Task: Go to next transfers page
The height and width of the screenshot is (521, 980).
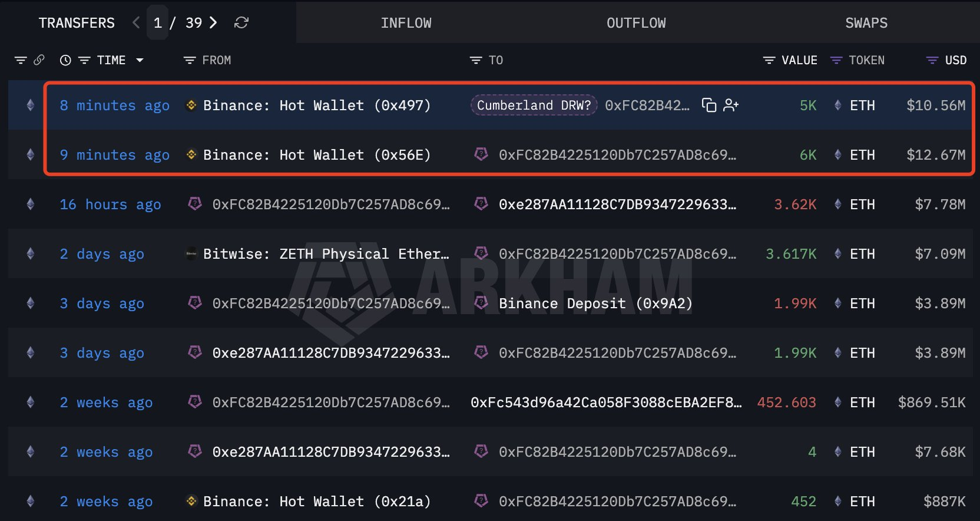Action: [x=213, y=23]
